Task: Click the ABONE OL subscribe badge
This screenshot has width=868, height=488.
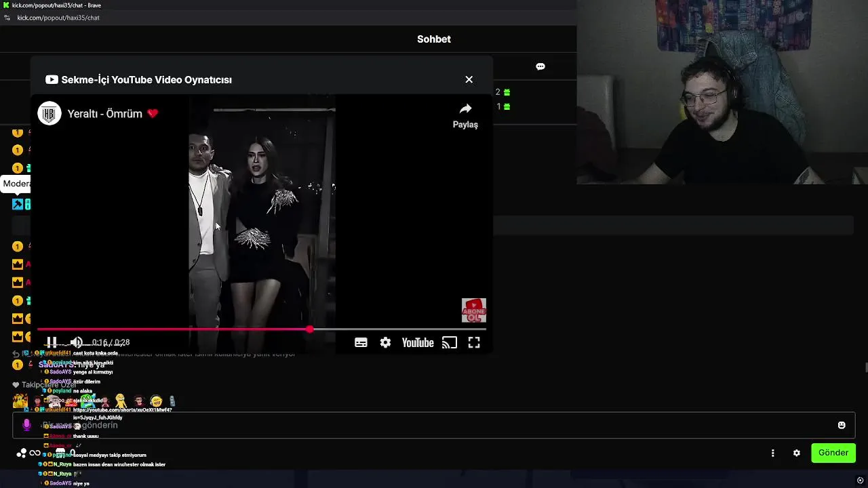Action: [473, 310]
